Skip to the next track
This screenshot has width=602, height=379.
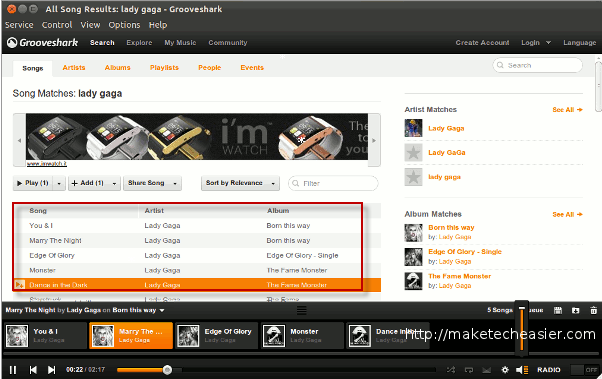pyautogui.click(x=51, y=370)
